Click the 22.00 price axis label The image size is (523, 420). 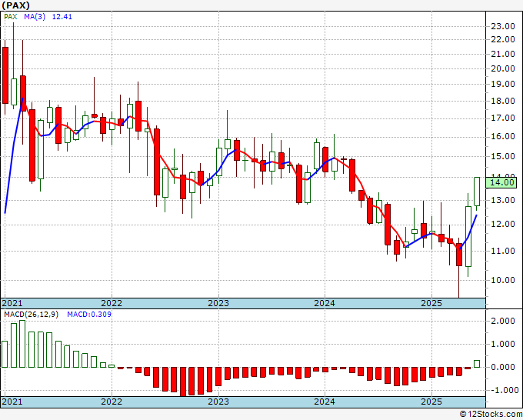coord(503,39)
